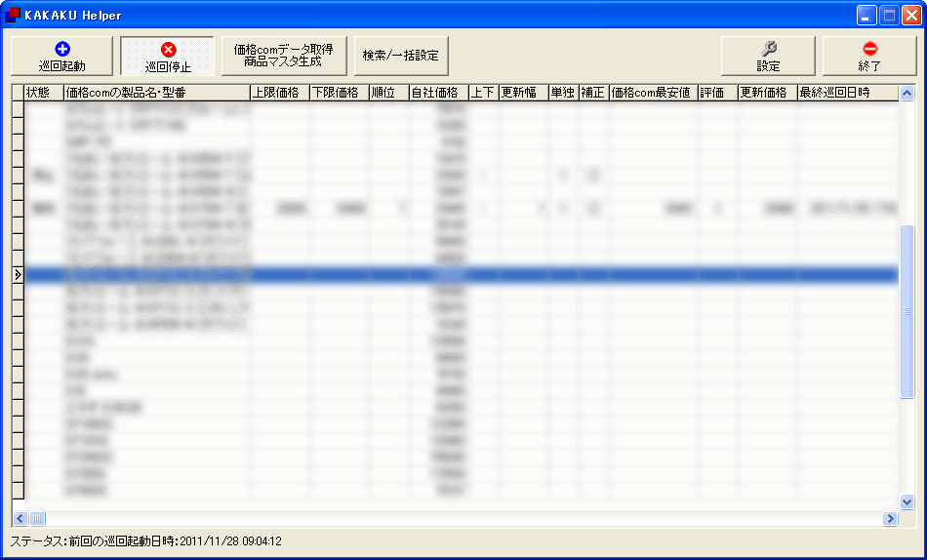
Task: Click row selector arrow of current row
Action: (x=18, y=274)
